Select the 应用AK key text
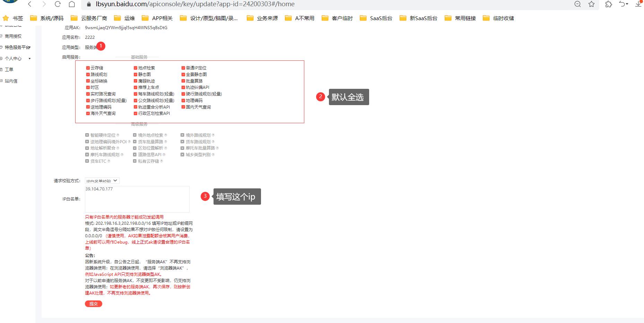The image size is (644, 323). point(126,28)
